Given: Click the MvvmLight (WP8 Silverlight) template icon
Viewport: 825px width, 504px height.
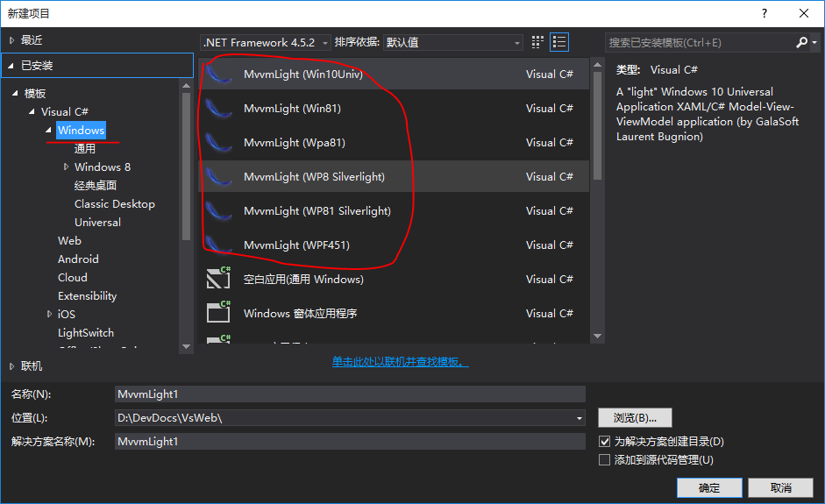Looking at the screenshot, I should point(218,177).
